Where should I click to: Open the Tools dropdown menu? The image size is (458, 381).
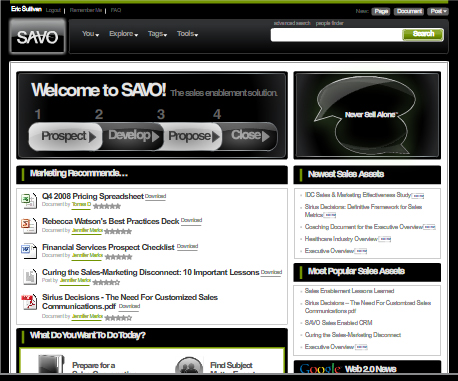pyautogui.click(x=187, y=34)
